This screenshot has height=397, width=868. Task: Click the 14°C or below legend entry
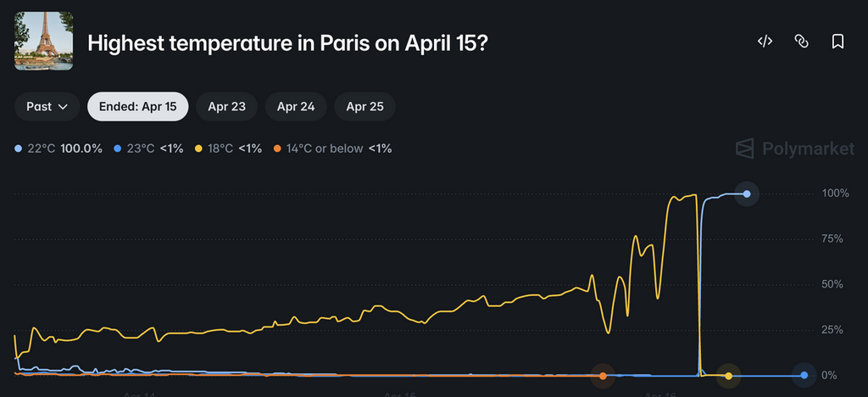tap(332, 148)
